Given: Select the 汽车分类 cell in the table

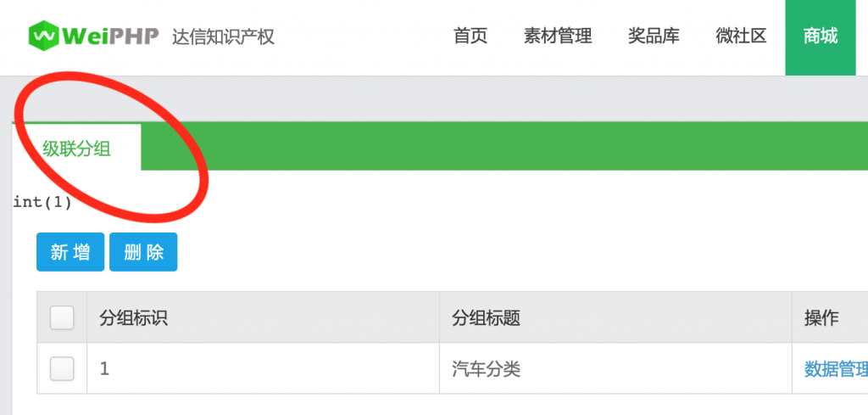Looking at the screenshot, I should click(x=487, y=369).
